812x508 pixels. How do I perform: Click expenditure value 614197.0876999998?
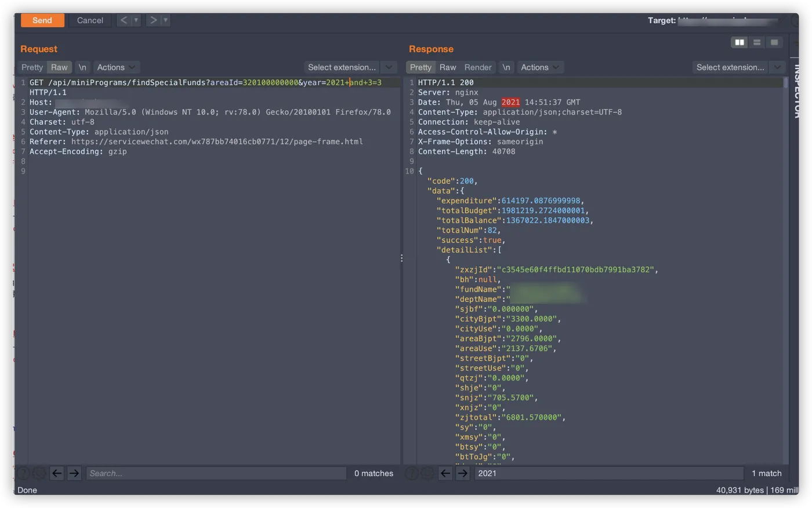pos(541,200)
